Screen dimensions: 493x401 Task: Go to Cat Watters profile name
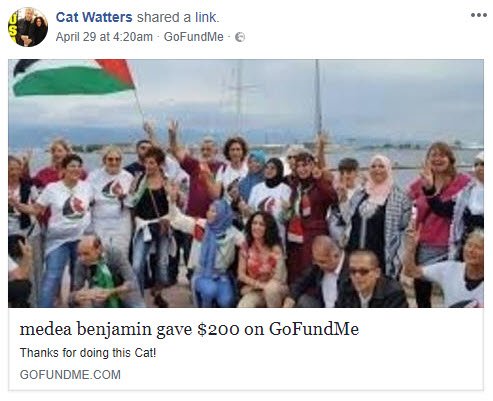(94, 17)
